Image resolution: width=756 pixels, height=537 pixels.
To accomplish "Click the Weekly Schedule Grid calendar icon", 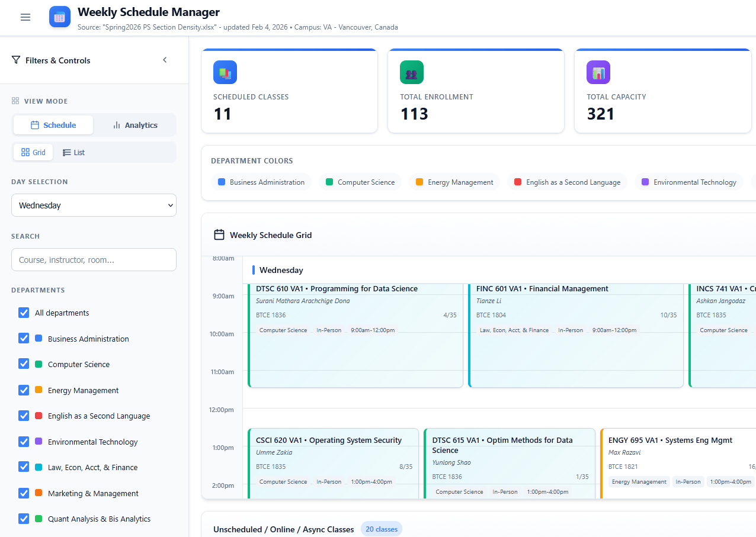I will tap(220, 234).
